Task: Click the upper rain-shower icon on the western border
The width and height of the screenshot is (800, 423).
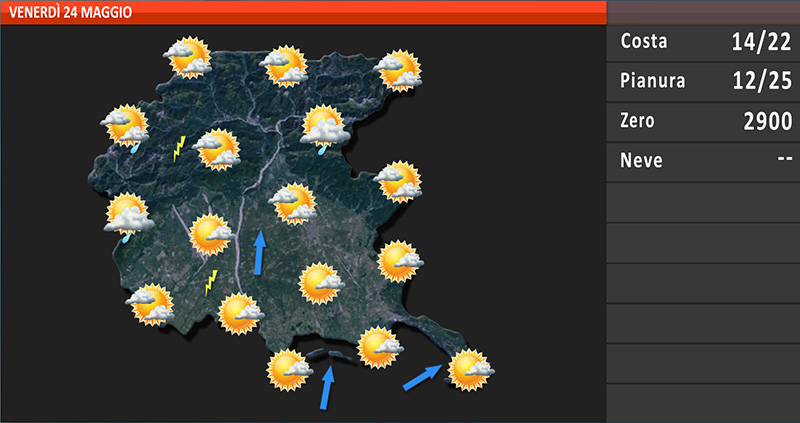Action: 126,126
